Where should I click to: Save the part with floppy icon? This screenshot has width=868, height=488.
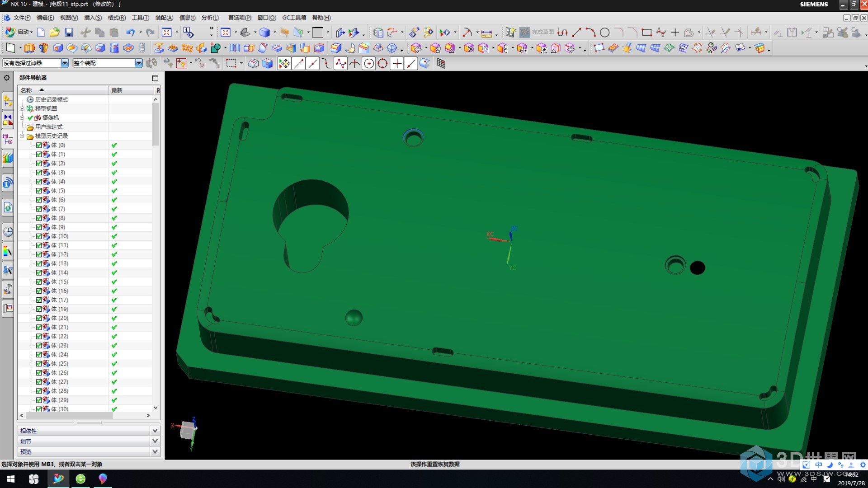pyautogui.click(x=69, y=32)
